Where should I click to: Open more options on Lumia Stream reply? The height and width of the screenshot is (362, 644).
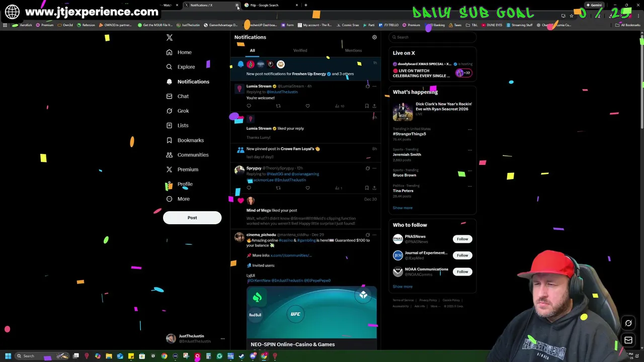374,86
